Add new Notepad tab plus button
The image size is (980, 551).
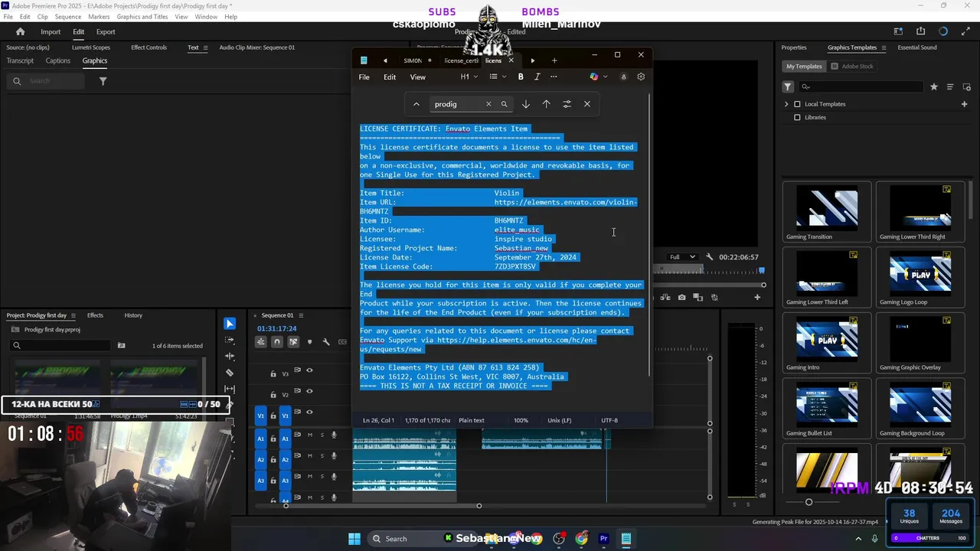[x=554, y=60]
